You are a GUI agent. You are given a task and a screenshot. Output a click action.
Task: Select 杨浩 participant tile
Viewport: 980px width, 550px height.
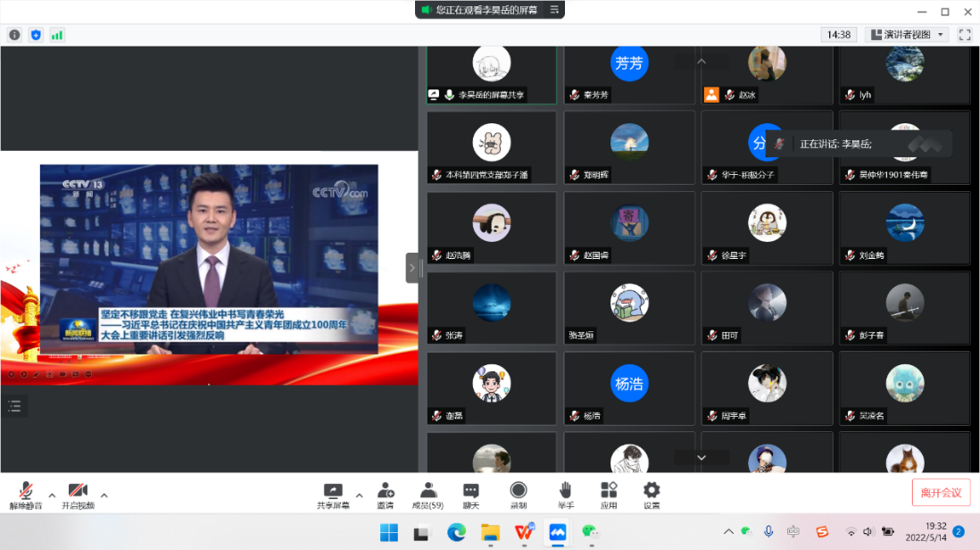pos(629,388)
